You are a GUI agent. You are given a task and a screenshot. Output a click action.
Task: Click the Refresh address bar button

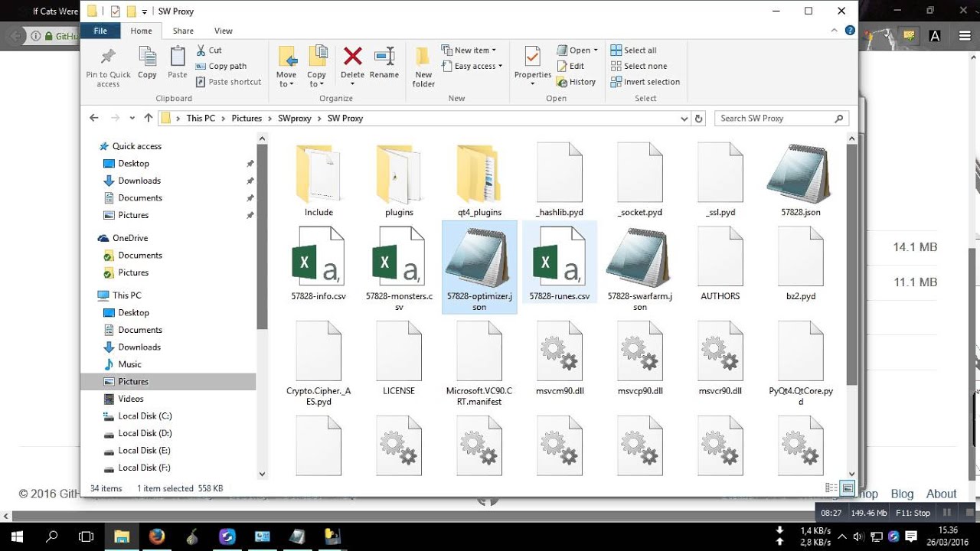point(698,119)
